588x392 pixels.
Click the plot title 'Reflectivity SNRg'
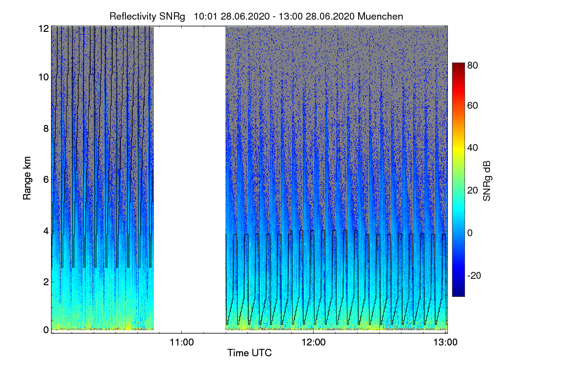(147, 16)
